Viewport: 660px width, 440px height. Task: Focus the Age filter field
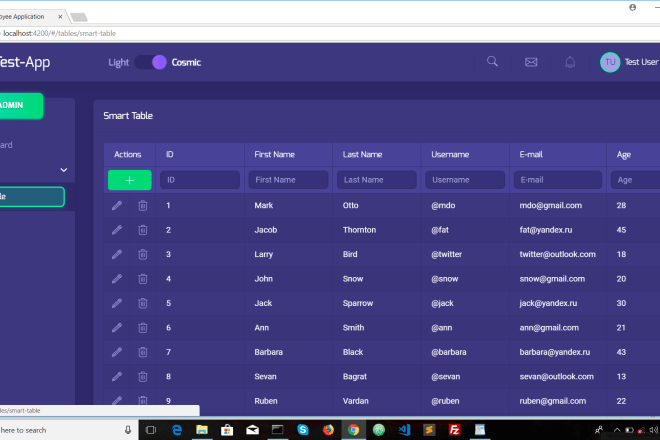[636, 180]
